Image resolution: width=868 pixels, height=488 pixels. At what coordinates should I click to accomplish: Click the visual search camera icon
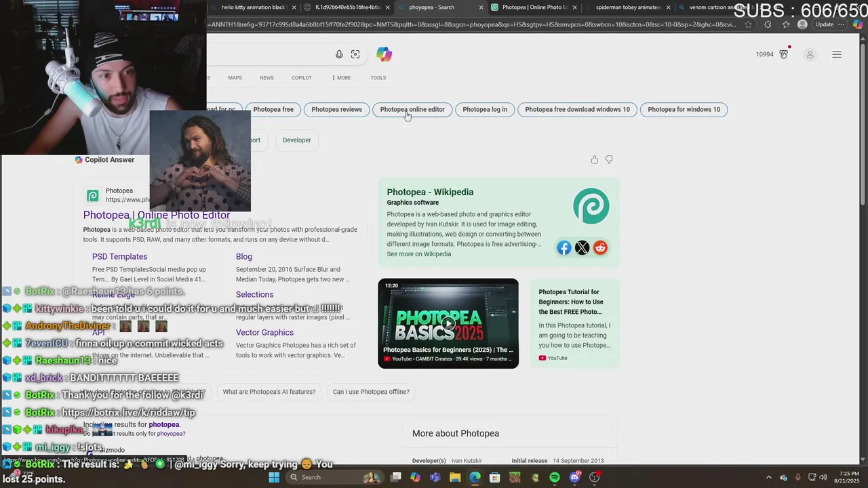(x=355, y=54)
